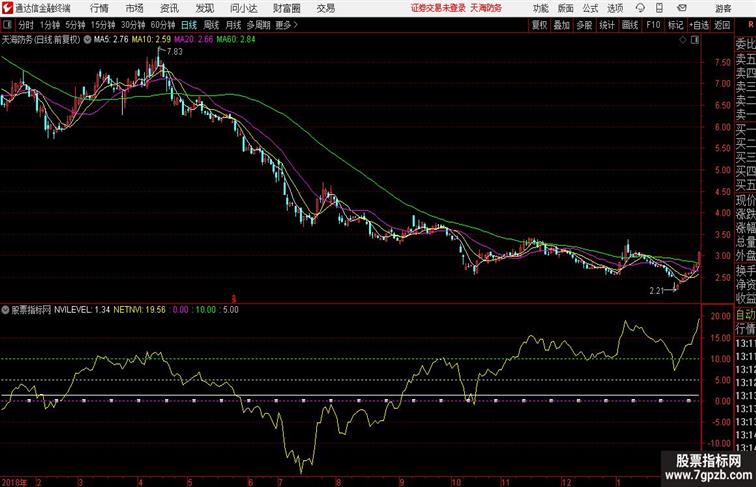Screen dimensions: 756x487
Task: Click 7.50 on the price axis
Action: tap(723, 62)
